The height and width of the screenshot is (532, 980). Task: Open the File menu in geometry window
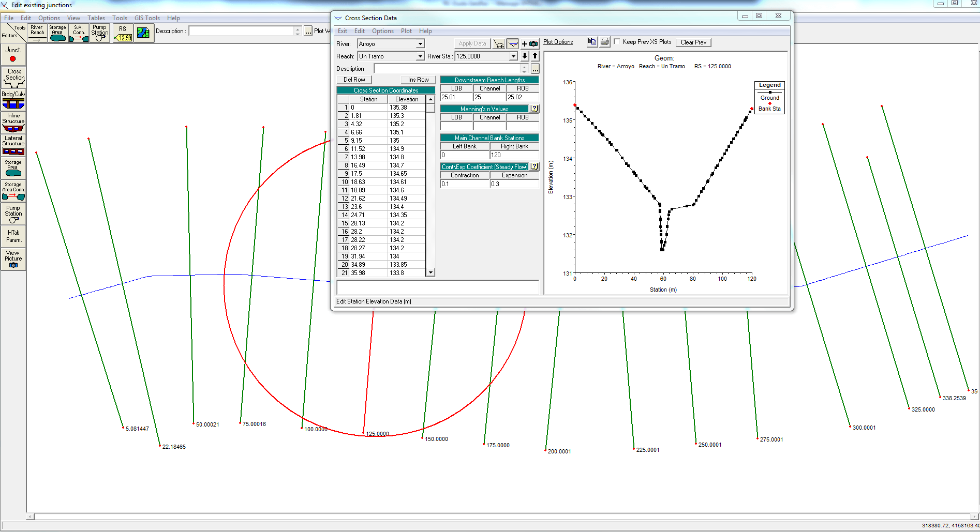point(9,18)
